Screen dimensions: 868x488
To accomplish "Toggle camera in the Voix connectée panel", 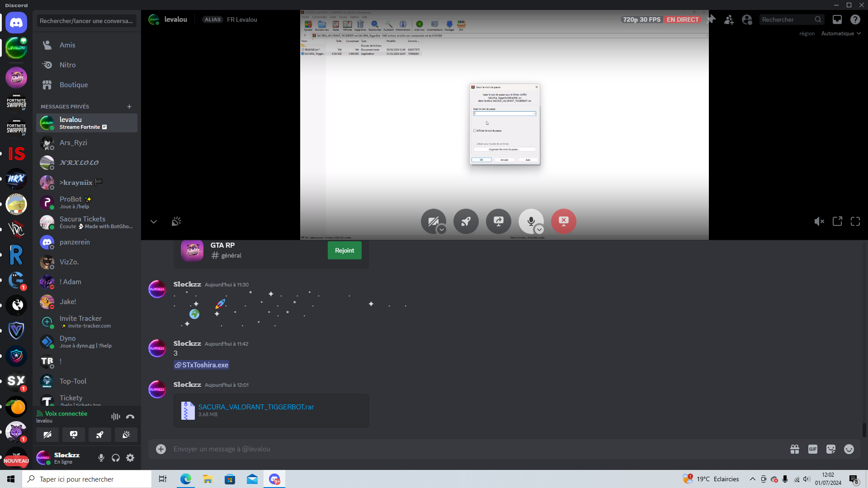I will pyautogui.click(x=47, y=435).
